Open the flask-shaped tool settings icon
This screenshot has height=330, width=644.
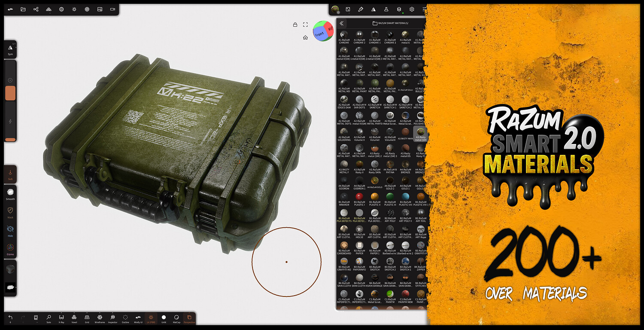[386, 9]
